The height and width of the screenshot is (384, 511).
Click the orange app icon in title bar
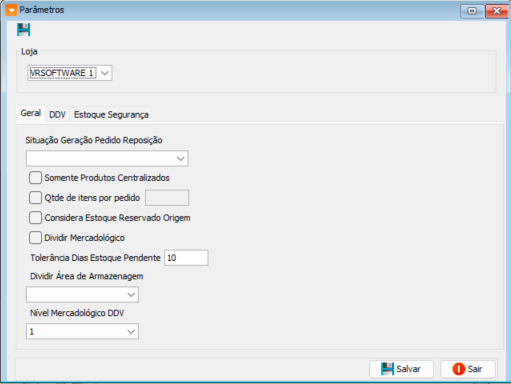pyautogui.click(x=11, y=10)
